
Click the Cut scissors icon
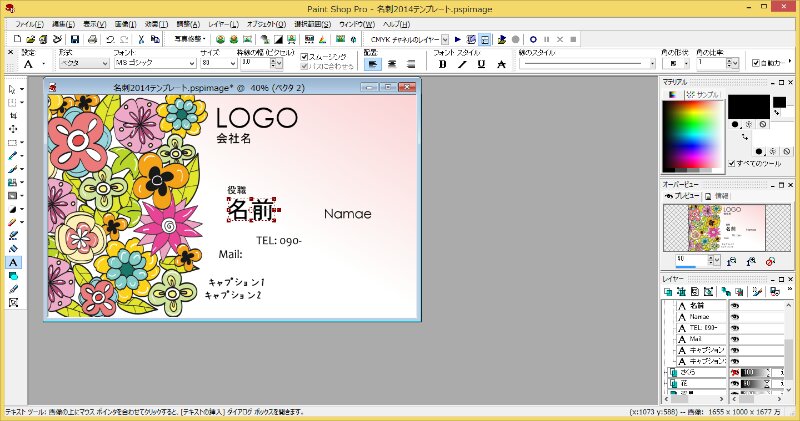(141, 39)
